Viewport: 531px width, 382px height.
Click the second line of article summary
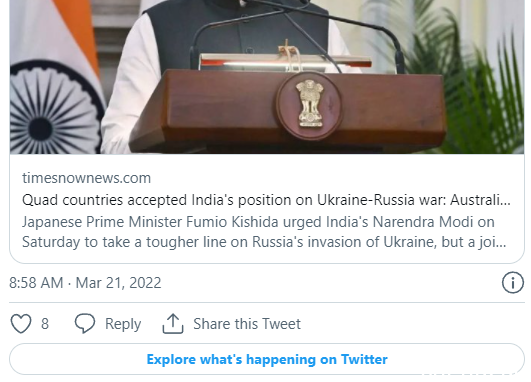click(264, 242)
